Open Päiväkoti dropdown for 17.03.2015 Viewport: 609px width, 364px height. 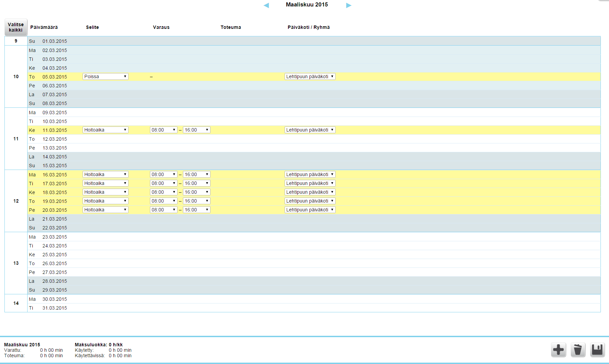(310, 183)
